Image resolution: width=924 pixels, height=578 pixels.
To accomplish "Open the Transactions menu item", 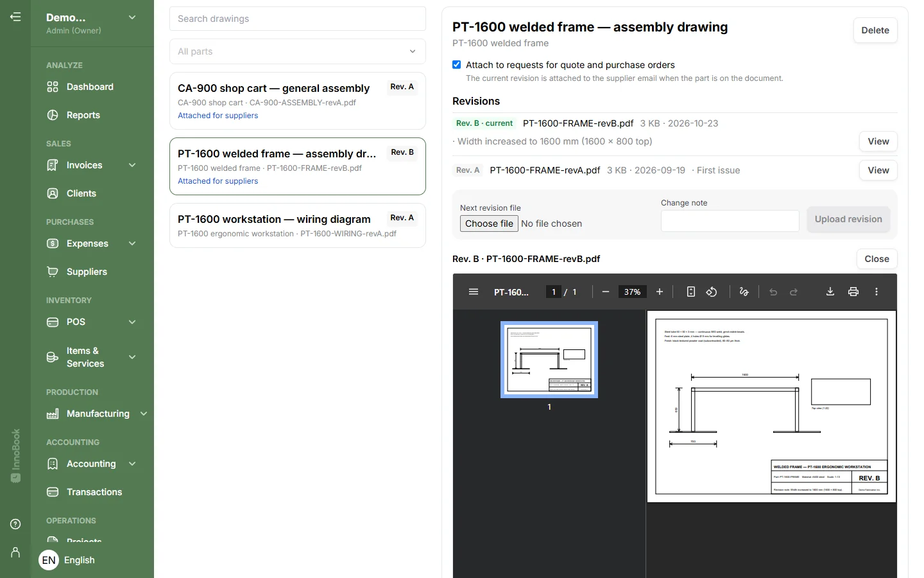I will pyautogui.click(x=94, y=492).
